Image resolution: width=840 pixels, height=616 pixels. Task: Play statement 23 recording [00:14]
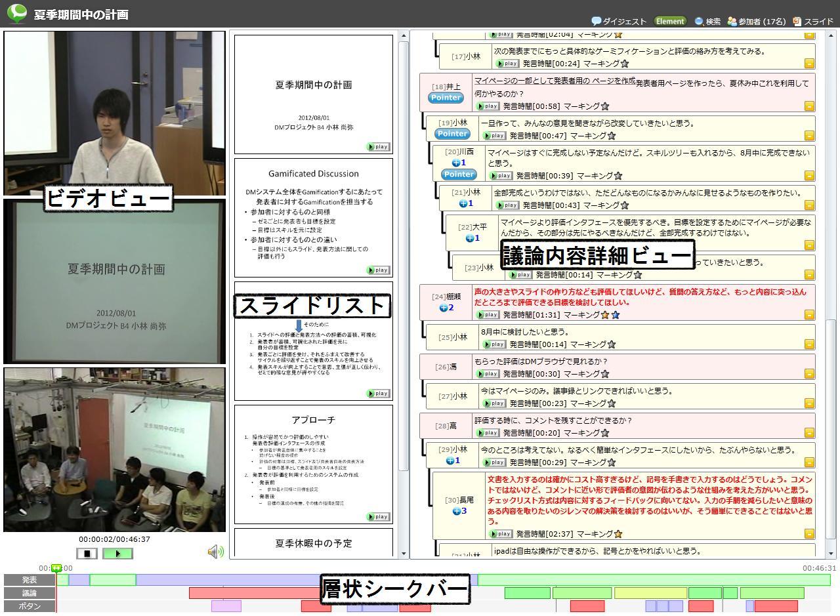pos(520,275)
